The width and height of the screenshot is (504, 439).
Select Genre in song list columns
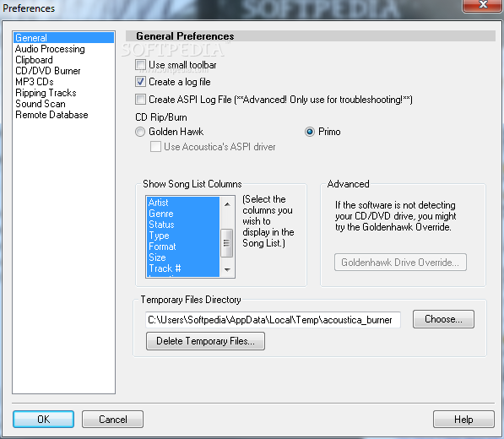click(x=183, y=214)
